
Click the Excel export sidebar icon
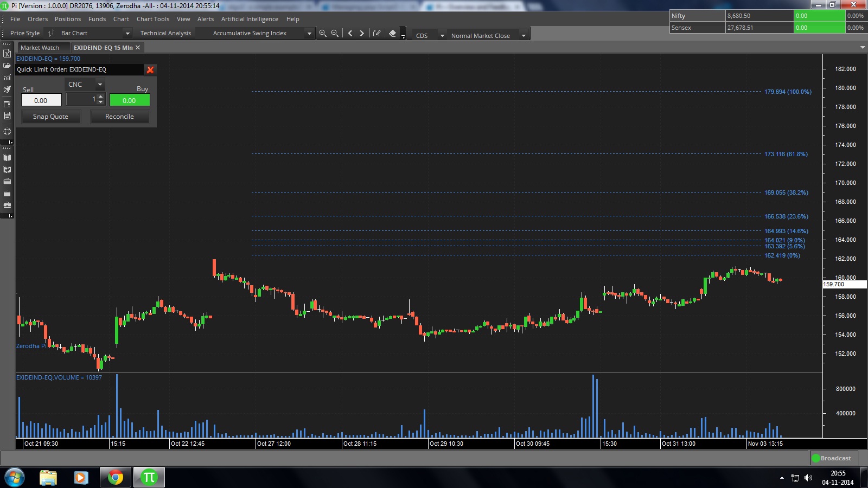[x=7, y=54]
